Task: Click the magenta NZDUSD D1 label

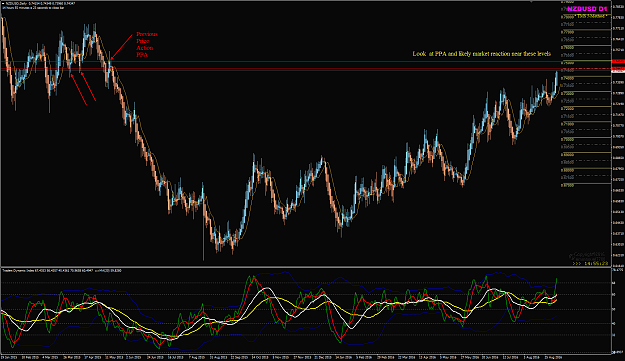Action: [587, 9]
